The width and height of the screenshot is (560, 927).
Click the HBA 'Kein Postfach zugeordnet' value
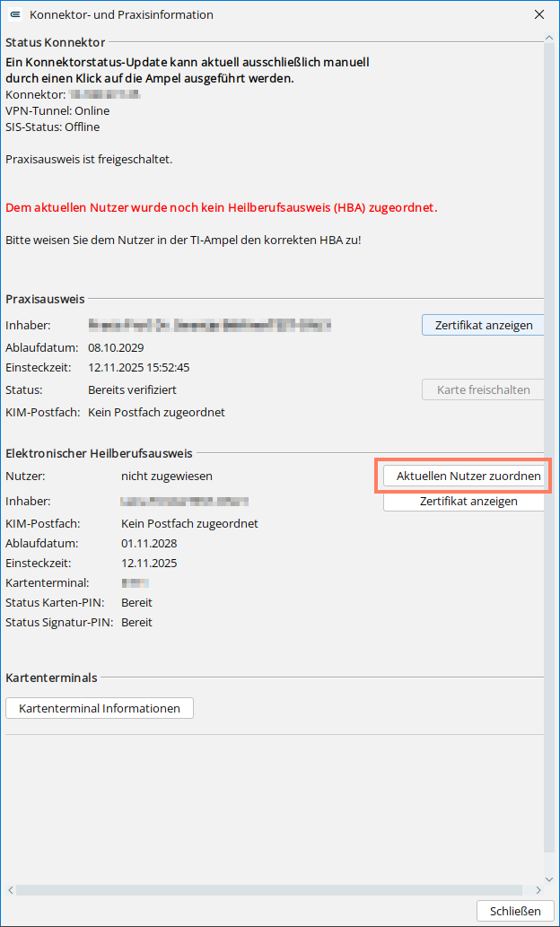click(x=190, y=524)
